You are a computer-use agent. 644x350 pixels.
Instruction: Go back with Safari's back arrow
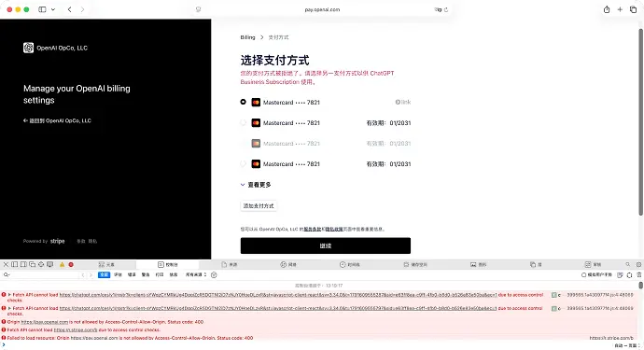(x=69, y=9)
